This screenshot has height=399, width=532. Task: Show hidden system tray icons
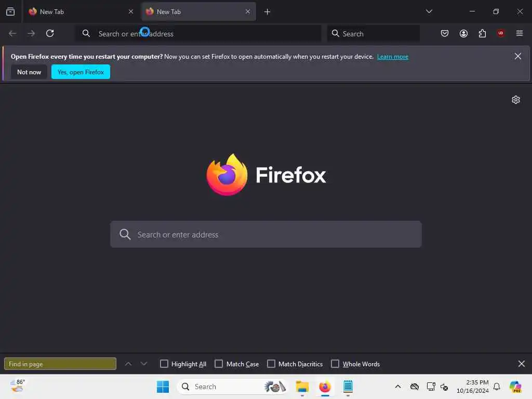point(398,387)
